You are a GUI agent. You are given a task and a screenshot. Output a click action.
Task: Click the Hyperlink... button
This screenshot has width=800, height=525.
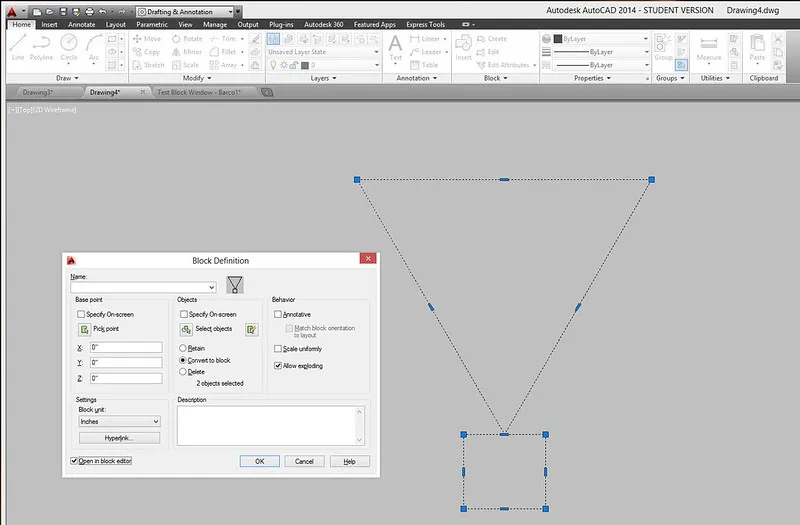119,438
